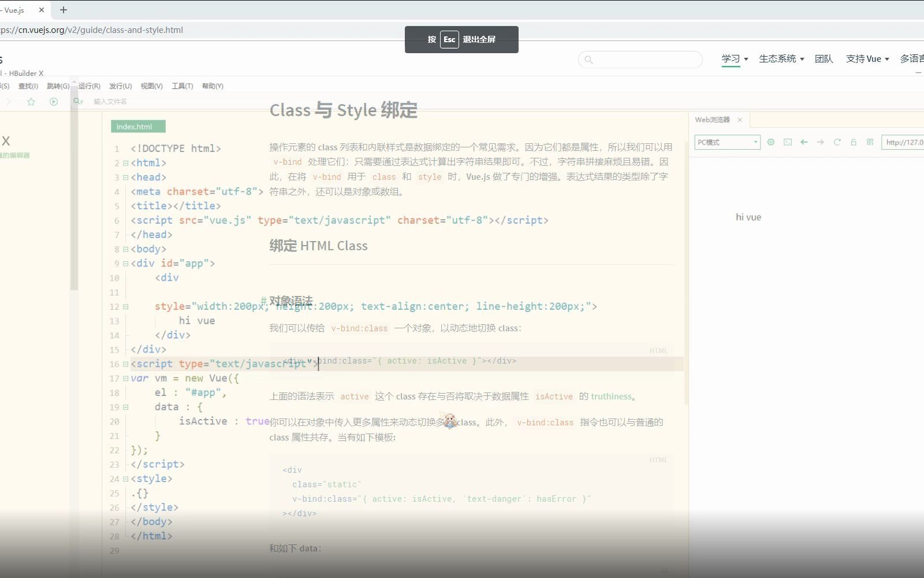Expand the 学习 navigation dropdown
This screenshot has height=578, width=924.
pos(735,58)
